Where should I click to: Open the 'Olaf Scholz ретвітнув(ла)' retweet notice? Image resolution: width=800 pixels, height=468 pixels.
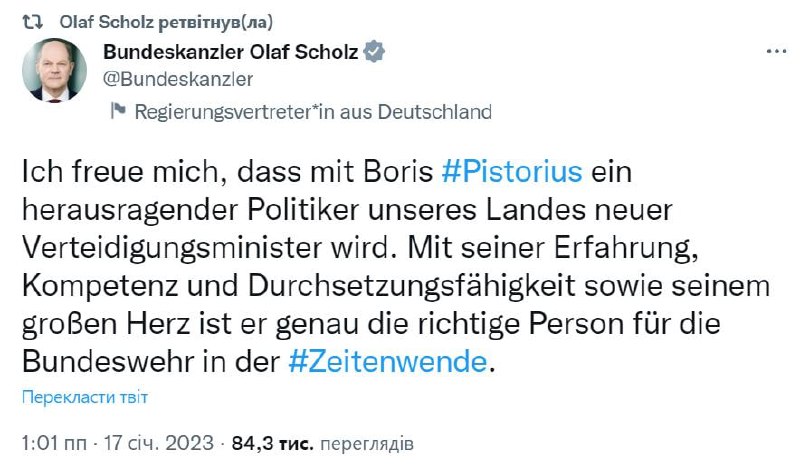(x=166, y=20)
